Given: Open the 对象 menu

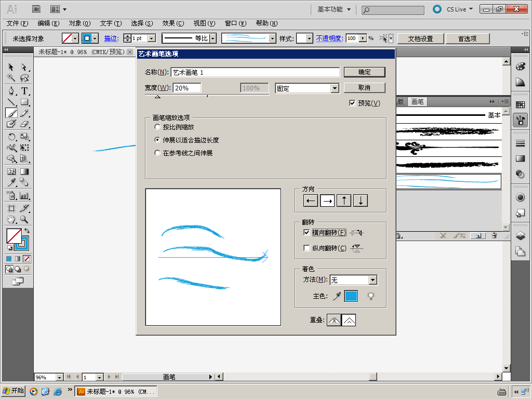Looking at the screenshot, I should tap(79, 23).
